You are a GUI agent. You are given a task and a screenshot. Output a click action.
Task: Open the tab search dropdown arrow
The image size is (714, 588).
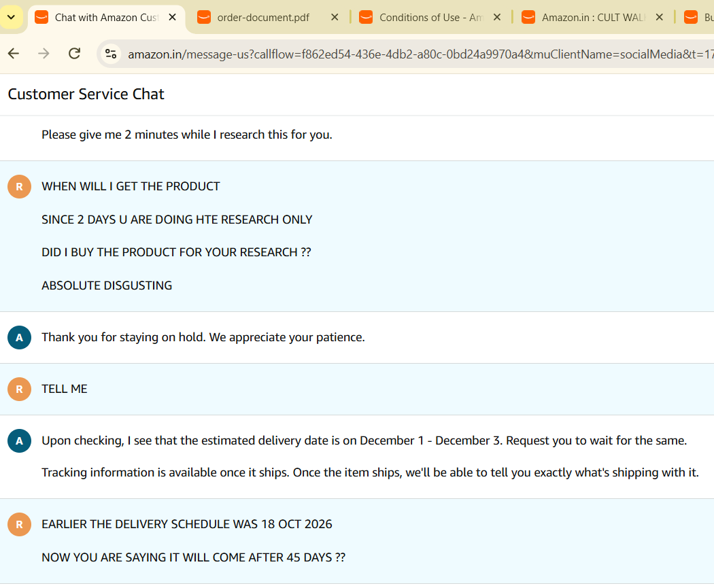pyautogui.click(x=12, y=17)
